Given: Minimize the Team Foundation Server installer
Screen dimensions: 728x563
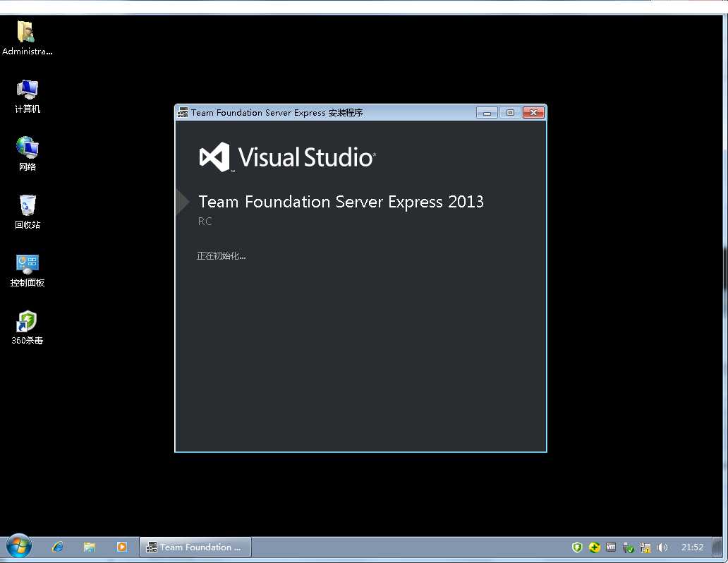Looking at the screenshot, I should 487,113.
